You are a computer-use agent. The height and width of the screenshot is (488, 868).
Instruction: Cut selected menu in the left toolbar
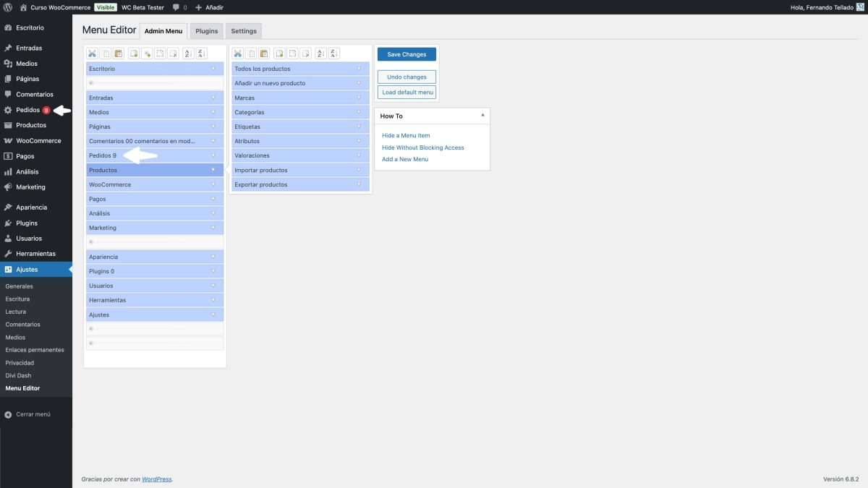[92, 53]
